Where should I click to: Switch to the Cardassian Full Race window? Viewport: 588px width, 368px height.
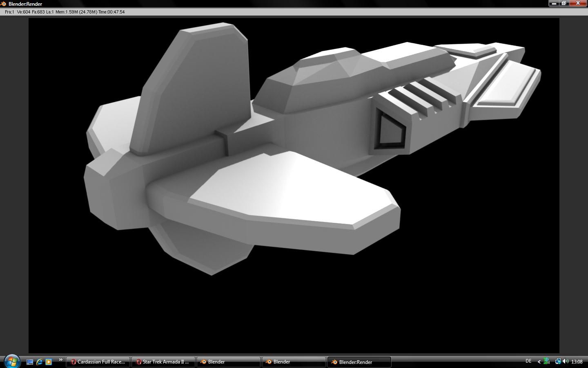tap(98, 362)
